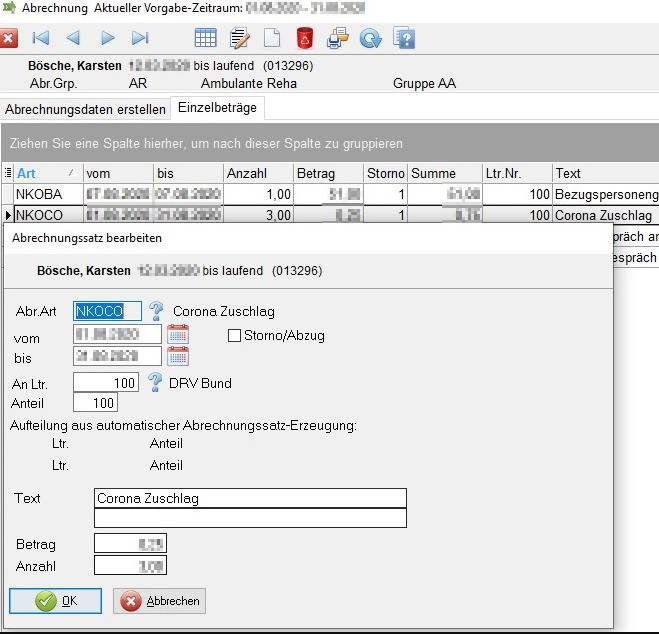Open lookup help next to Abr.Art field
Image resolution: width=659 pixels, height=634 pixels.
(156, 311)
